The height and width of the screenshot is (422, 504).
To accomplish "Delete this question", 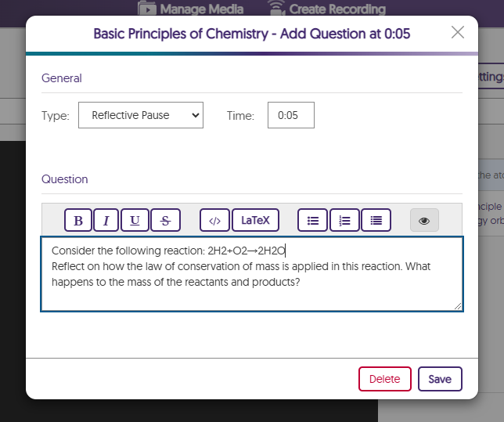I will [x=385, y=379].
